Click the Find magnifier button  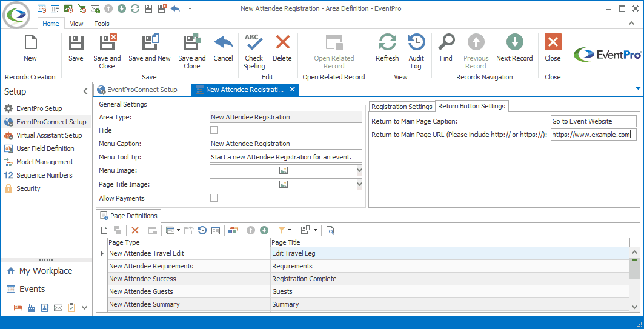pos(446,48)
